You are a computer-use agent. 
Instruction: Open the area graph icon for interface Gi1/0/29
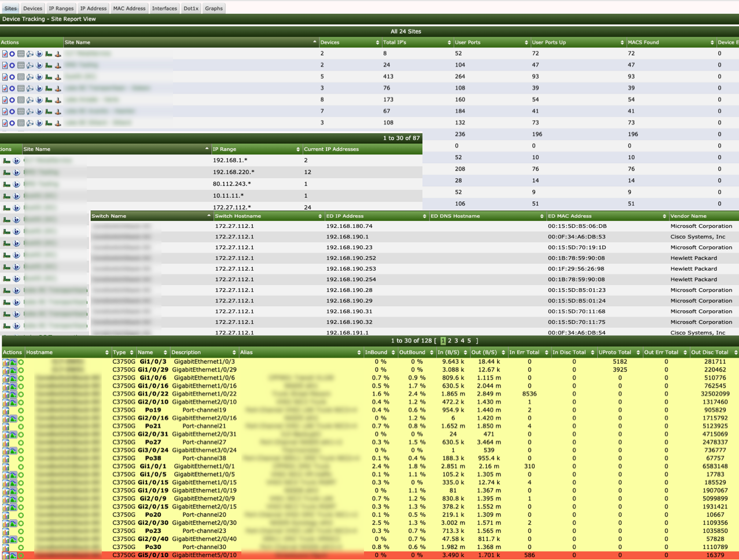click(x=13, y=370)
